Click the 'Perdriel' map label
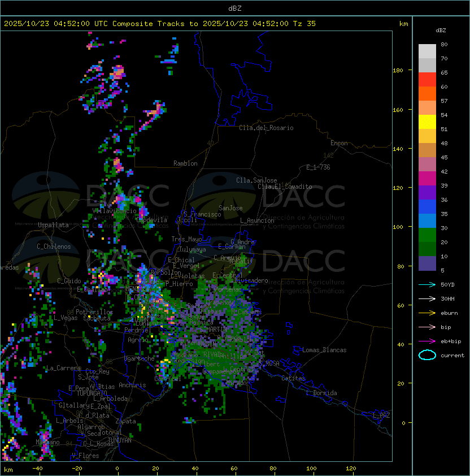 (137, 330)
